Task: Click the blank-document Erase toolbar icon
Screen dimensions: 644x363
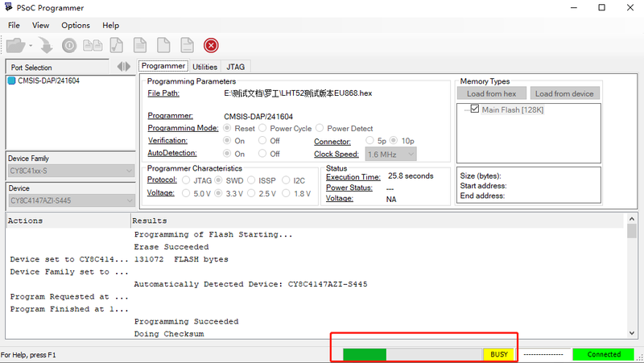Action: (163, 45)
